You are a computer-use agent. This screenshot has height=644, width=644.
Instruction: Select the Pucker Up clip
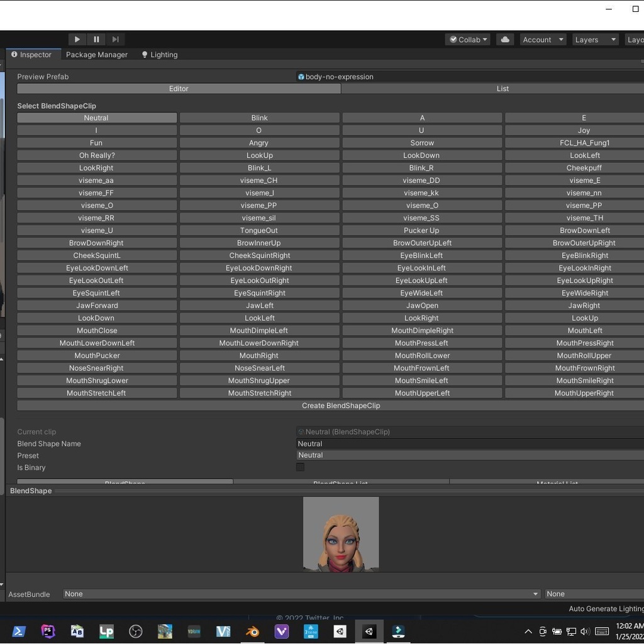[422, 230]
